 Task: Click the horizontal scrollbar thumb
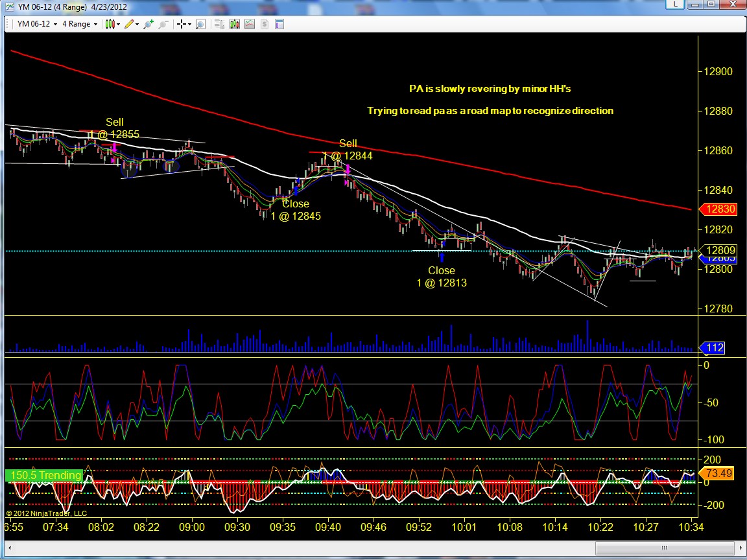664,548
